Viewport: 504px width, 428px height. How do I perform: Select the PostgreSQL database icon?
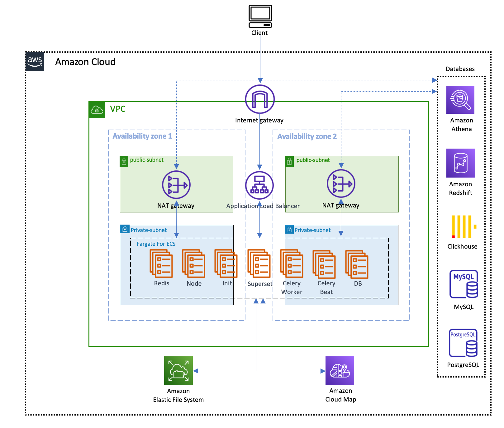pyautogui.click(x=463, y=343)
